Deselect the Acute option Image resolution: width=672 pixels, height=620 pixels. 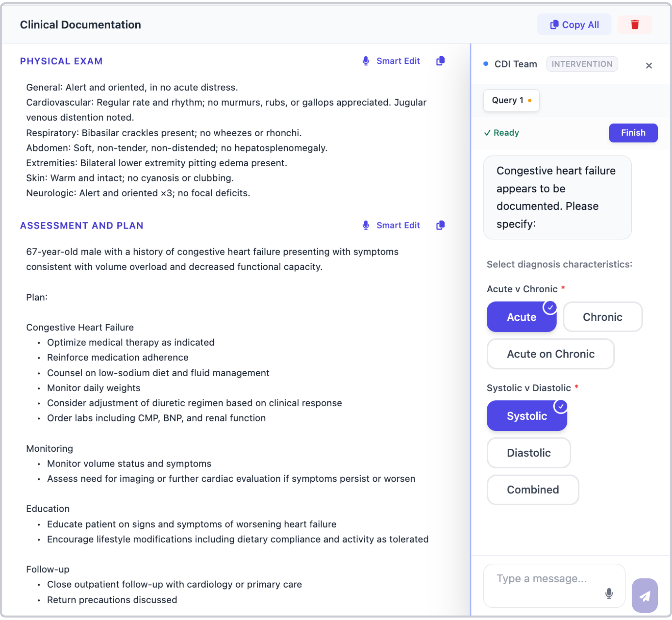(521, 317)
